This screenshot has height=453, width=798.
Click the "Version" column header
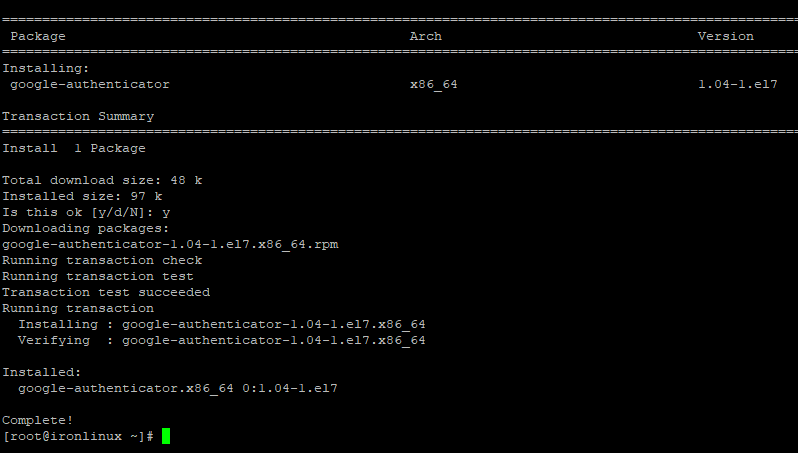[725, 36]
